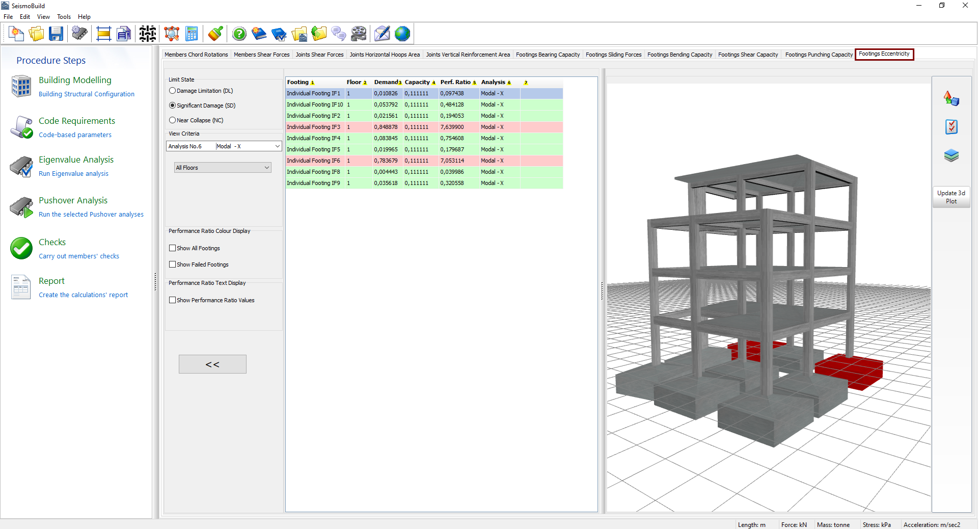This screenshot has width=980, height=529.
Task: Select the Near Collapse (NC) radio button
Action: tap(173, 120)
